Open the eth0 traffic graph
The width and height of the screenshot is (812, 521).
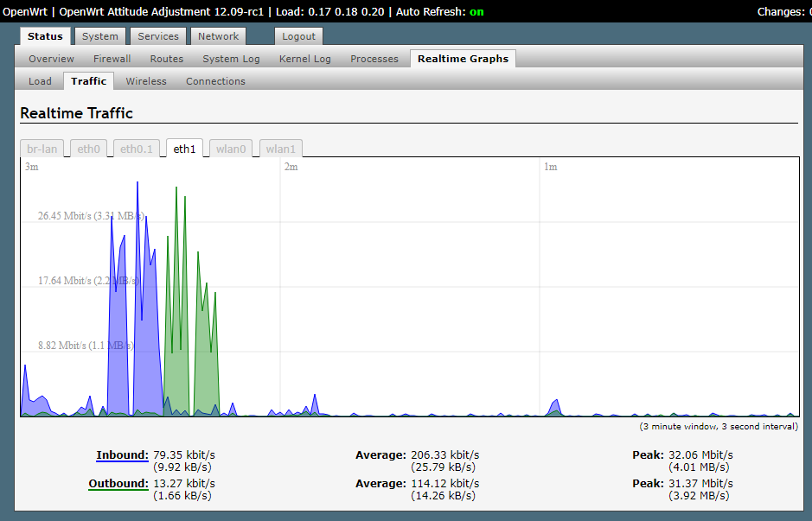click(87, 148)
